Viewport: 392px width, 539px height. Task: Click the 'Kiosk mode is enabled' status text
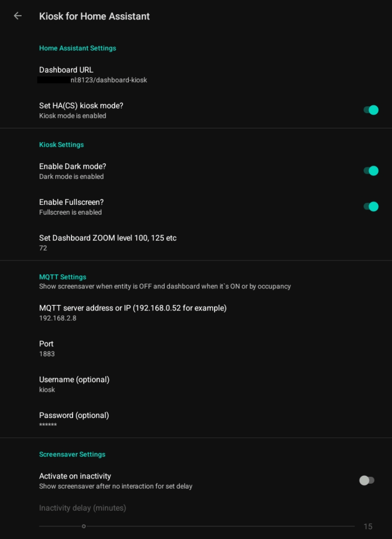pyautogui.click(x=73, y=116)
